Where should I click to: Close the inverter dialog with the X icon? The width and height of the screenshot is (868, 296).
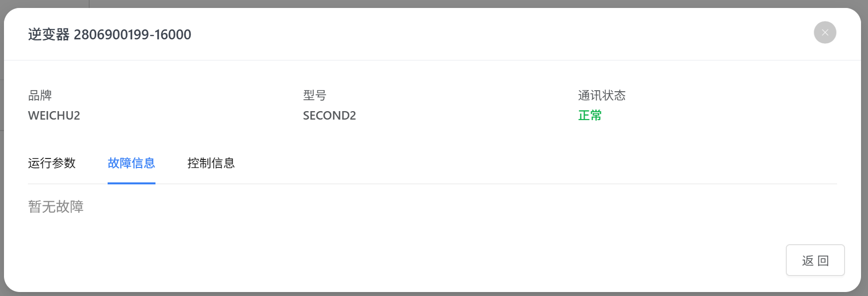[x=825, y=32]
